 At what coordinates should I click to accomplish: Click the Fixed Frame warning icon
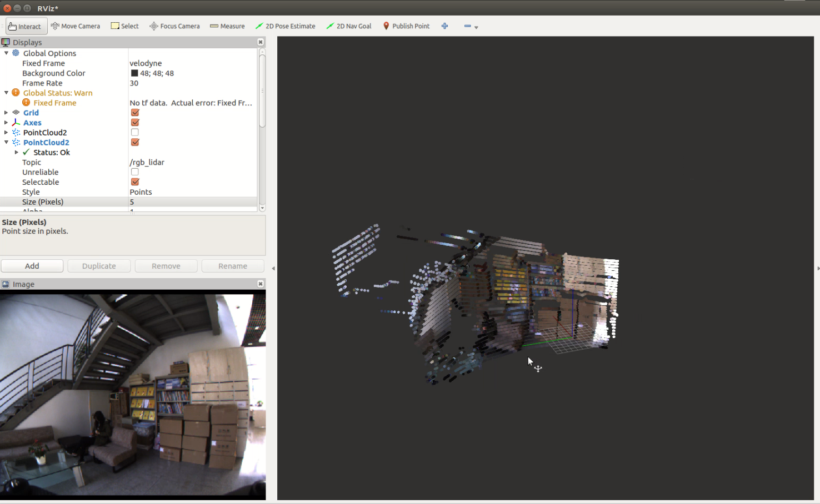[26, 103]
